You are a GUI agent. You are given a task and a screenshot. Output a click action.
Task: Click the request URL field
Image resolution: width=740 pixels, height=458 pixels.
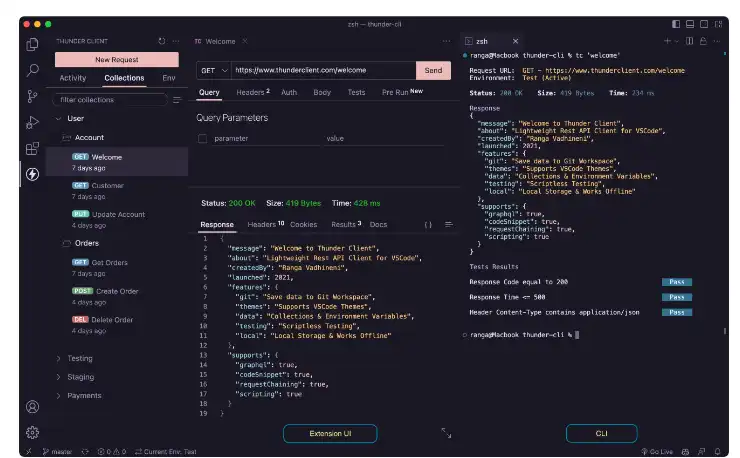(x=323, y=70)
